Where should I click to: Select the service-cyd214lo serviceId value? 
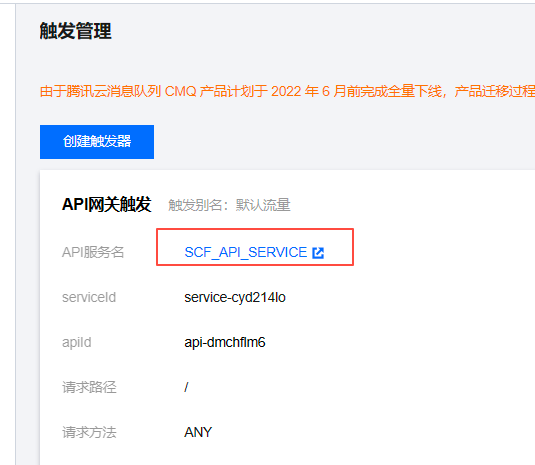tap(235, 297)
